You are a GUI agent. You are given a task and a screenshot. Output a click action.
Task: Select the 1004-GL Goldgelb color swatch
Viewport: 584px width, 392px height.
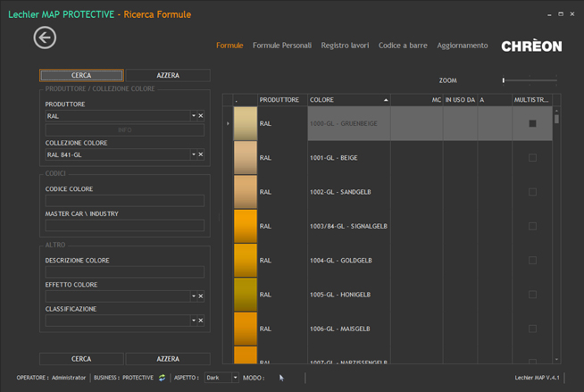point(245,260)
